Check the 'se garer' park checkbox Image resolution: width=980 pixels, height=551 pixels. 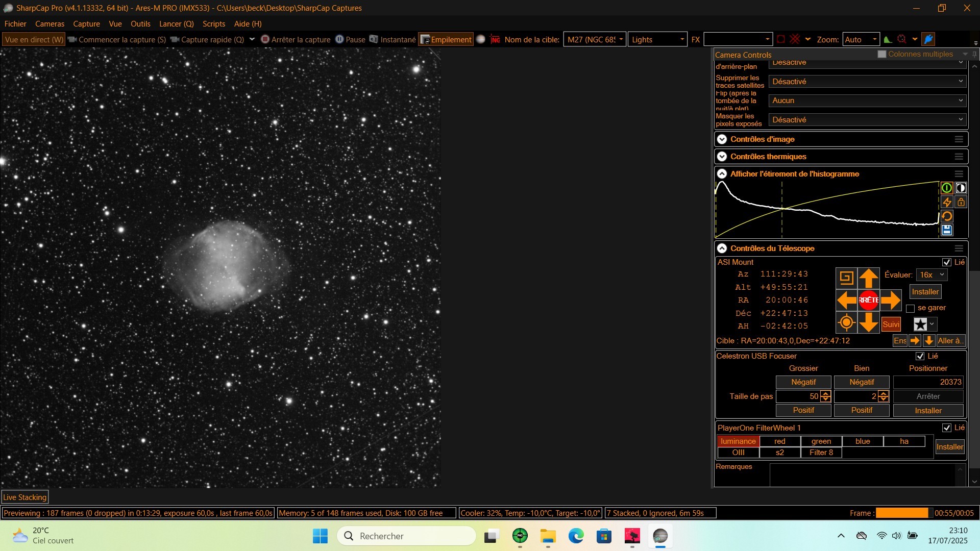pos(910,309)
